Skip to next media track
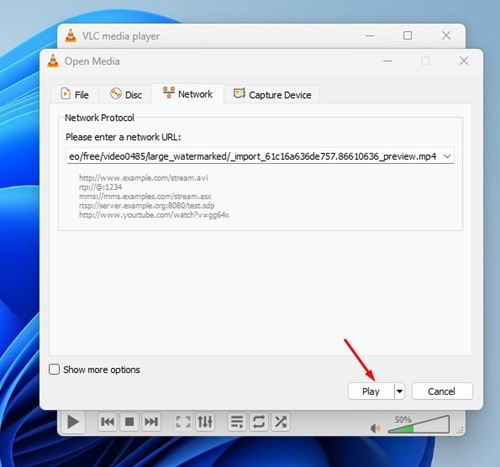This screenshot has height=467, width=500. [x=151, y=422]
